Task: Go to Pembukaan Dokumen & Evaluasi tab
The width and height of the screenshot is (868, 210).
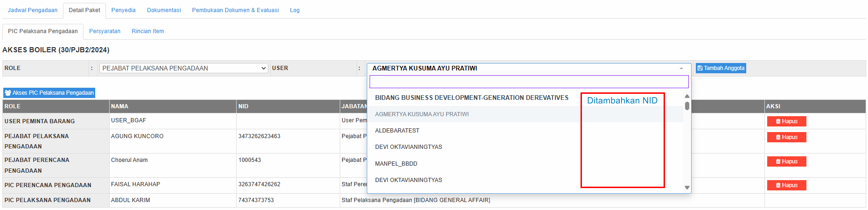Action: point(235,10)
